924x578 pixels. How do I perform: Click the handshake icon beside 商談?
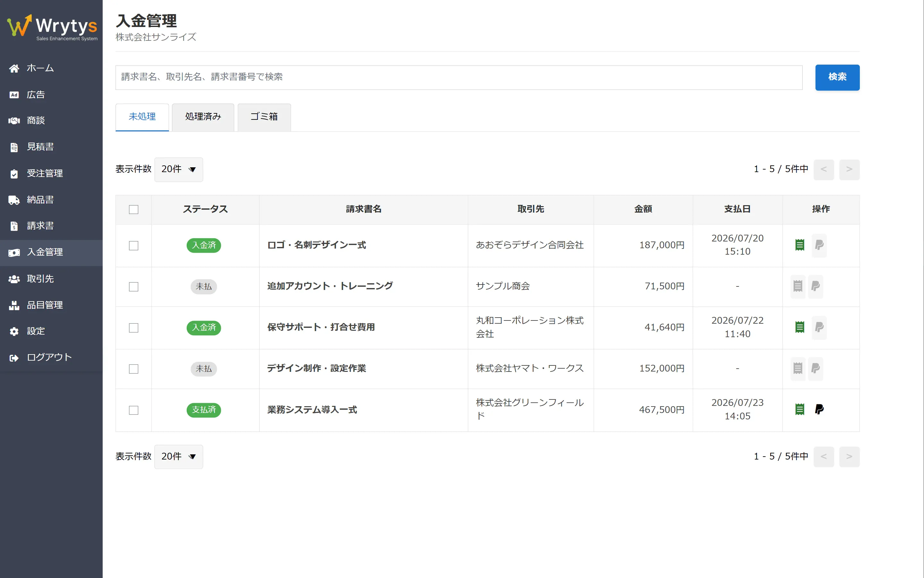(14, 121)
